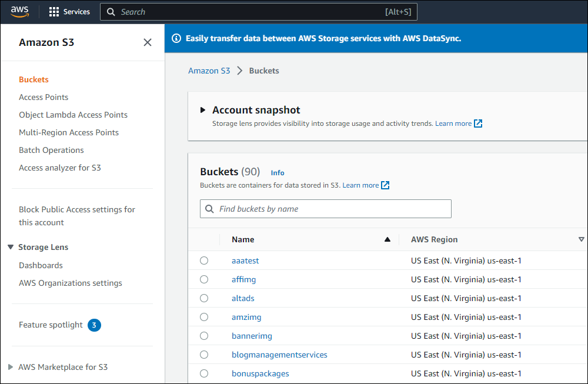Click Learn more in Account snapshot
The height and width of the screenshot is (384, 588).
point(453,123)
